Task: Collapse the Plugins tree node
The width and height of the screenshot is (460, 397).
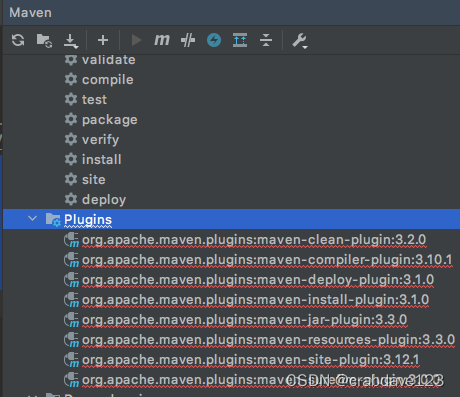Action: click(x=33, y=219)
